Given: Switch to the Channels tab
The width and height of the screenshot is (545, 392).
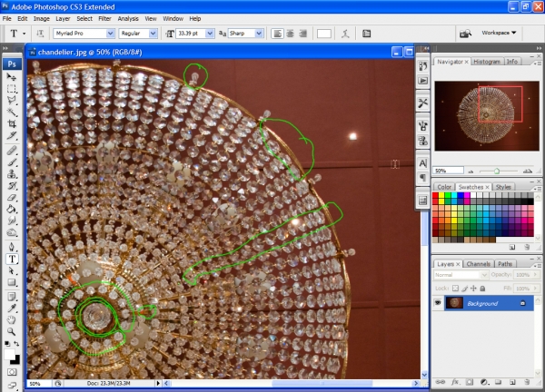Looking at the screenshot, I should click(479, 264).
